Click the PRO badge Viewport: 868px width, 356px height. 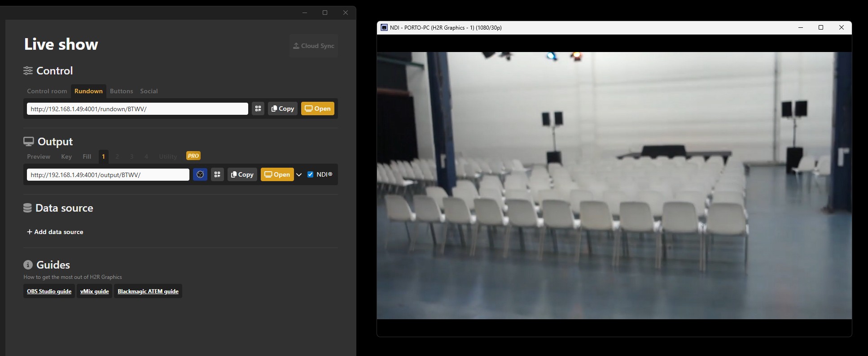[193, 156]
